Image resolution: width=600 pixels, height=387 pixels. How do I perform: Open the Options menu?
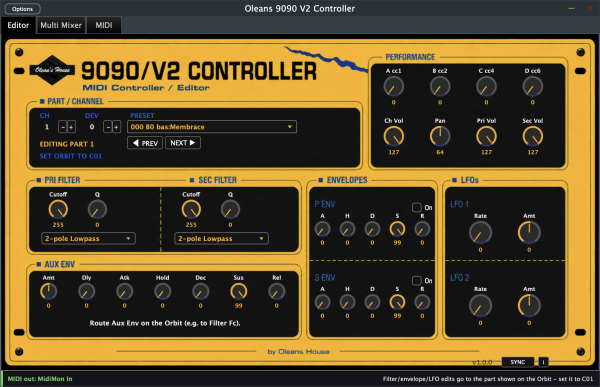tap(23, 9)
